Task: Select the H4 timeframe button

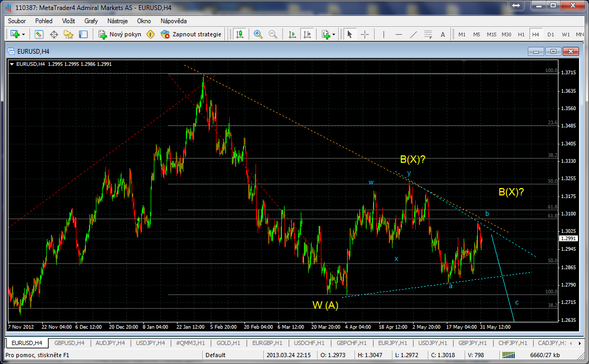Action: 536,34
